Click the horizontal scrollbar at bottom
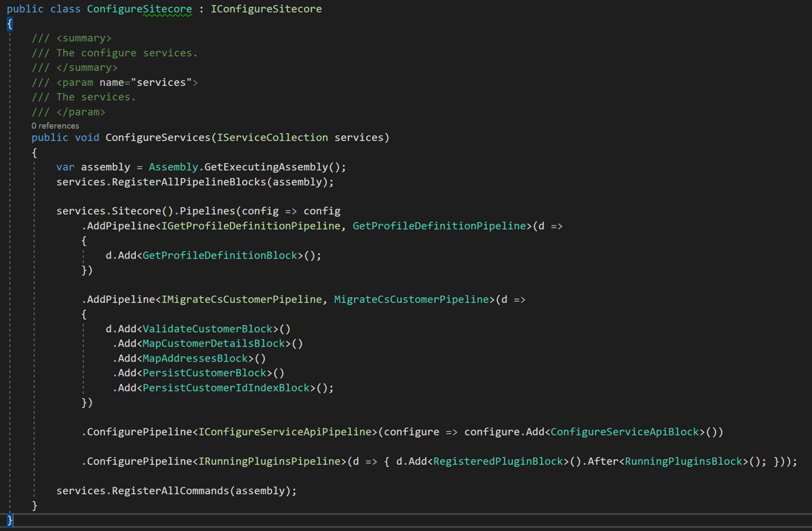The height and width of the screenshot is (531, 812). pyautogui.click(x=405, y=527)
